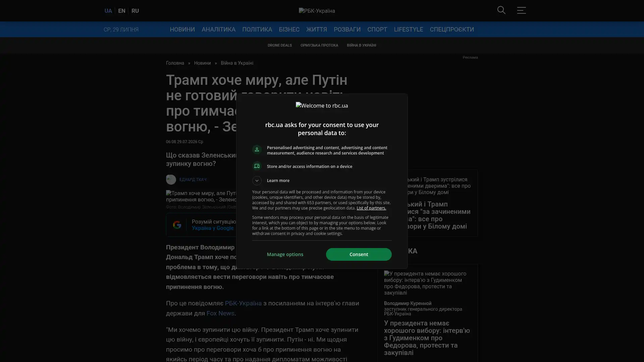Click the Google logo icon in the banner
644x362 pixels.
177,225
